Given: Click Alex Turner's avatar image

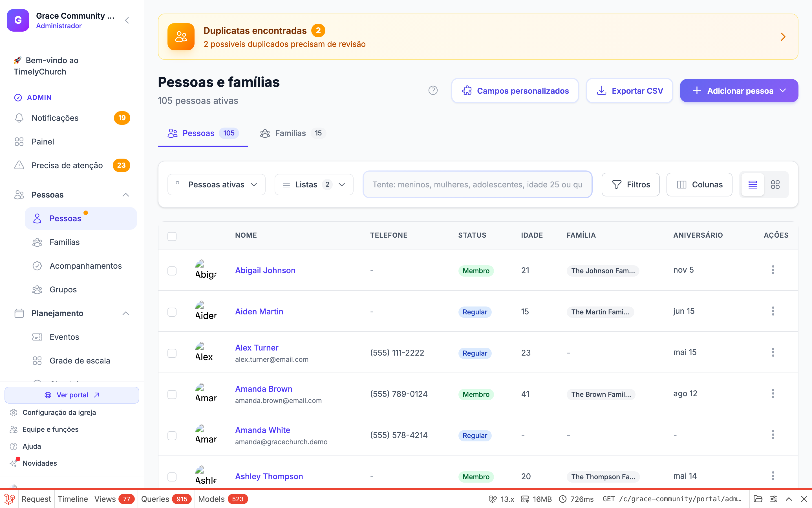Looking at the screenshot, I should tap(206, 352).
